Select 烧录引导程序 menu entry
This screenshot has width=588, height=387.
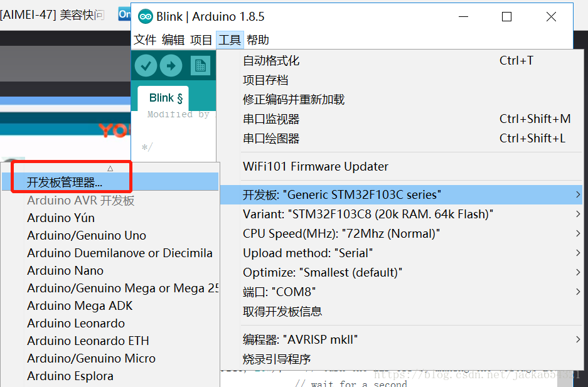coord(401,359)
